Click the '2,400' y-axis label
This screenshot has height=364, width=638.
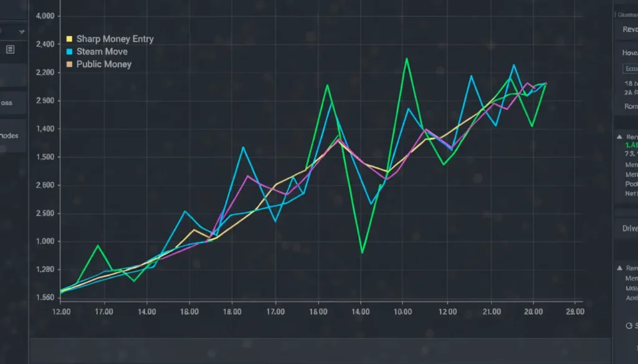pos(45,44)
